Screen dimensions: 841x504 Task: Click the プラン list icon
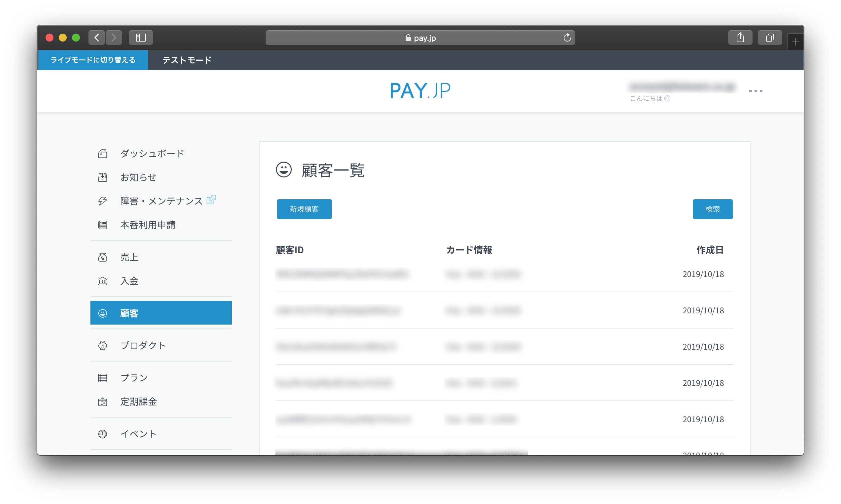[103, 378]
